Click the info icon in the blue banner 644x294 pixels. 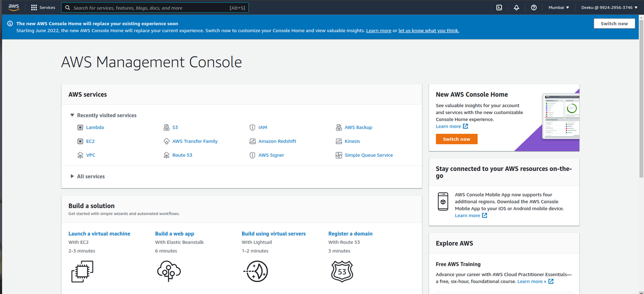[x=10, y=24]
